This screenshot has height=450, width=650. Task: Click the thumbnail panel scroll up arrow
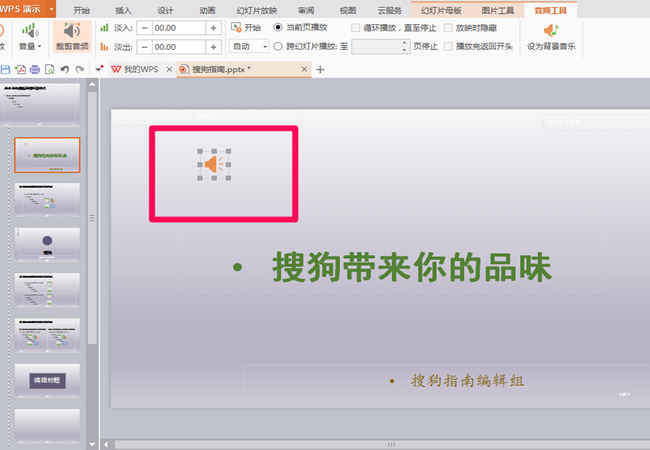[x=92, y=84]
